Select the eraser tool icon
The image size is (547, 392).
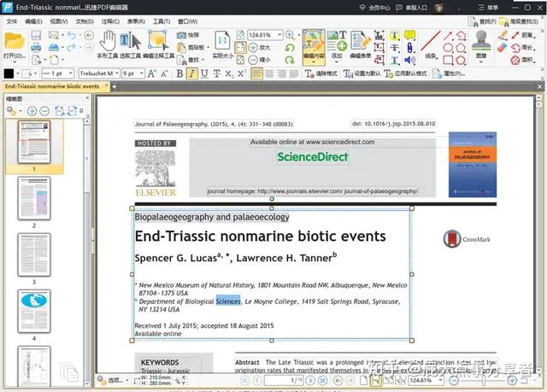502,47
